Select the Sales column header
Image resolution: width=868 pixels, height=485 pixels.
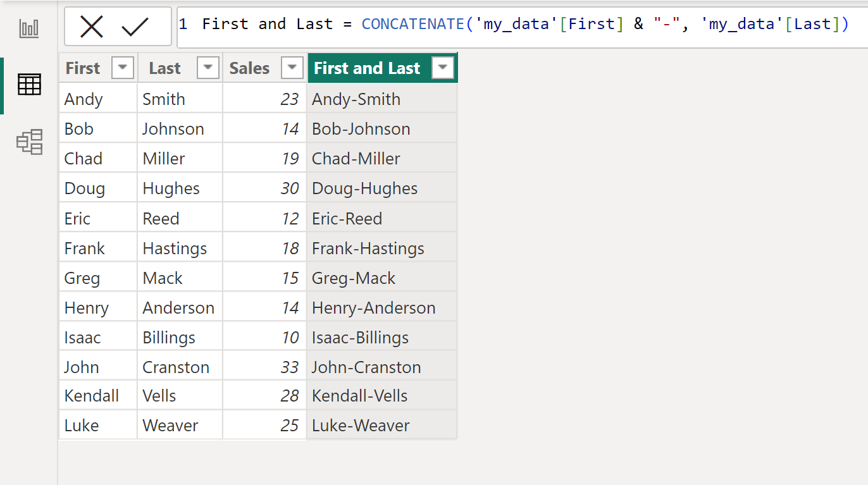point(264,68)
